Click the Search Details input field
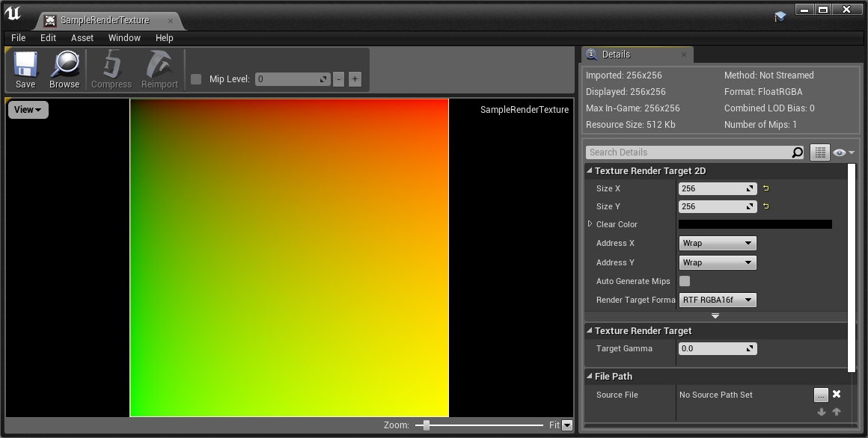The height and width of the screenshot is (438, 868). [688, 152]
